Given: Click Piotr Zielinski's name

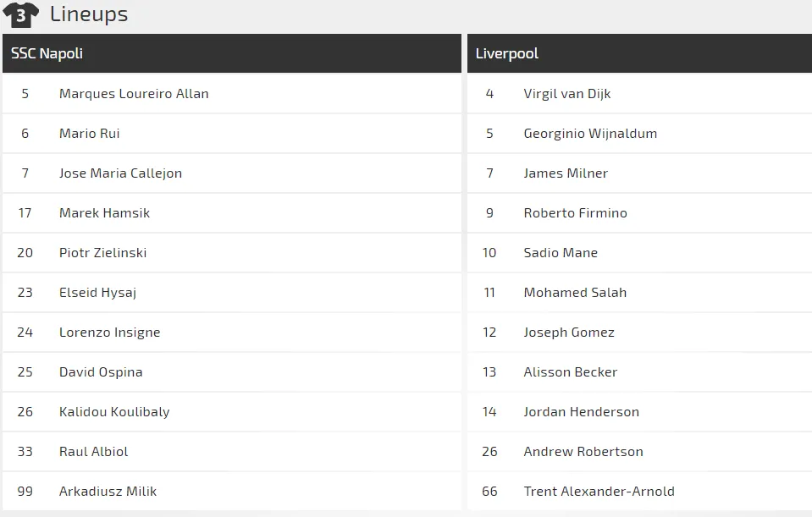Looking at the screenshot, I should point(102,253).
